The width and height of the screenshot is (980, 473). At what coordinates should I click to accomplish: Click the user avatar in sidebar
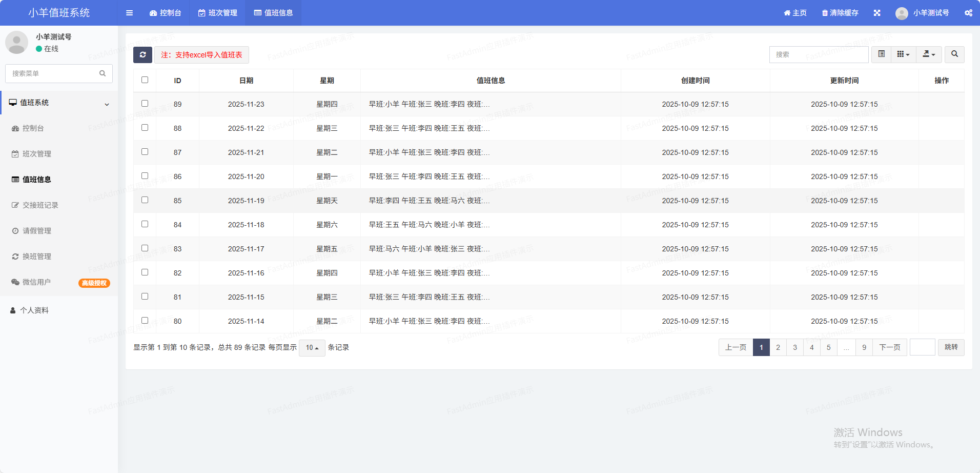[x=16, y=43]
